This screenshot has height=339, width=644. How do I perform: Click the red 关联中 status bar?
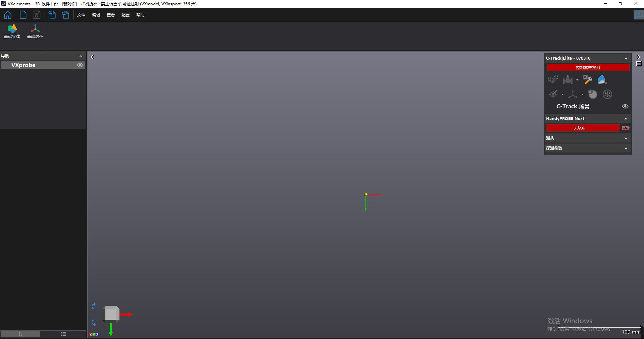coord(583,128)
